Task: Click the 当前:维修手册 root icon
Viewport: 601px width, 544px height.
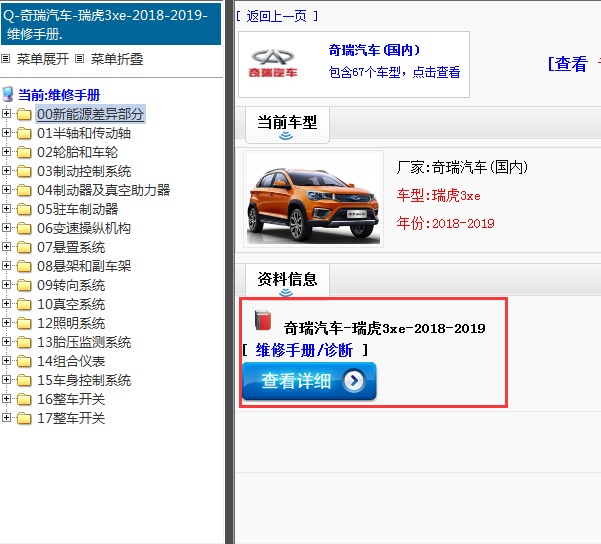Action: [x=9, y=95]
